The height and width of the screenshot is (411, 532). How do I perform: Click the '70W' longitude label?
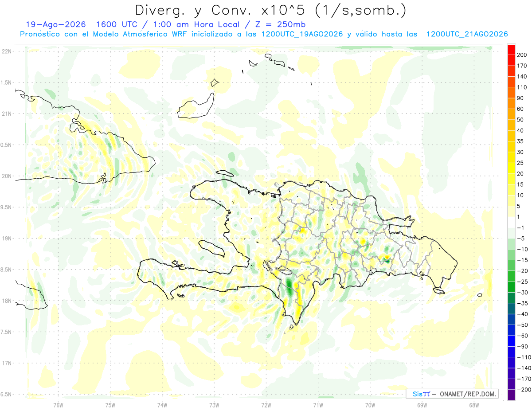370,405
